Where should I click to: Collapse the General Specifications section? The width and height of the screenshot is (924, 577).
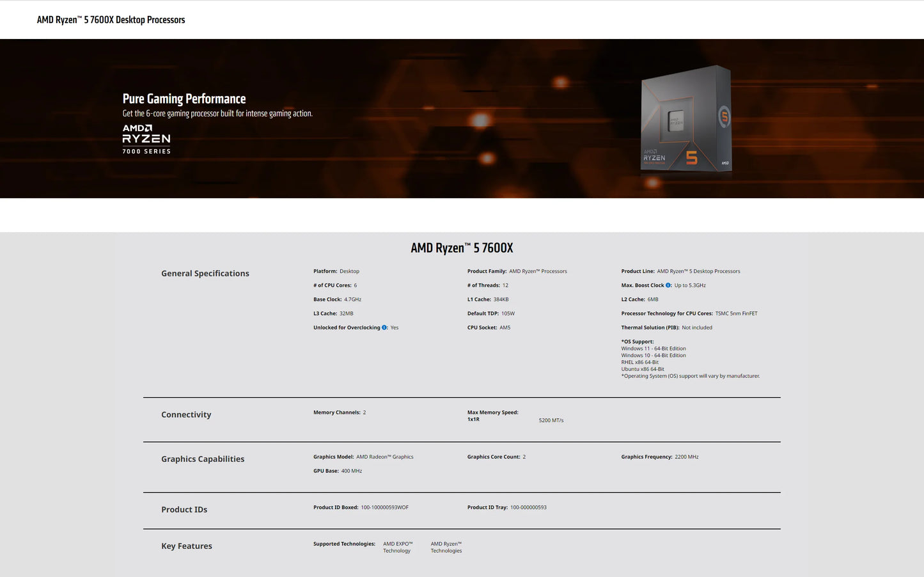[x=205, y=273]
